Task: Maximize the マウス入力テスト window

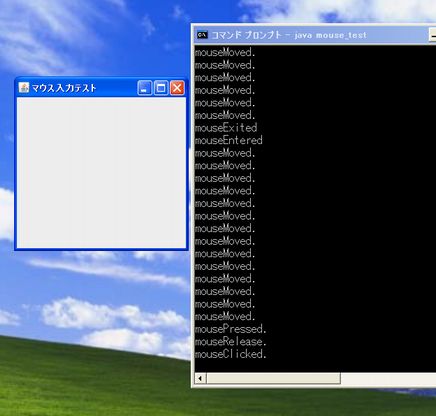Action: [161, 88]
